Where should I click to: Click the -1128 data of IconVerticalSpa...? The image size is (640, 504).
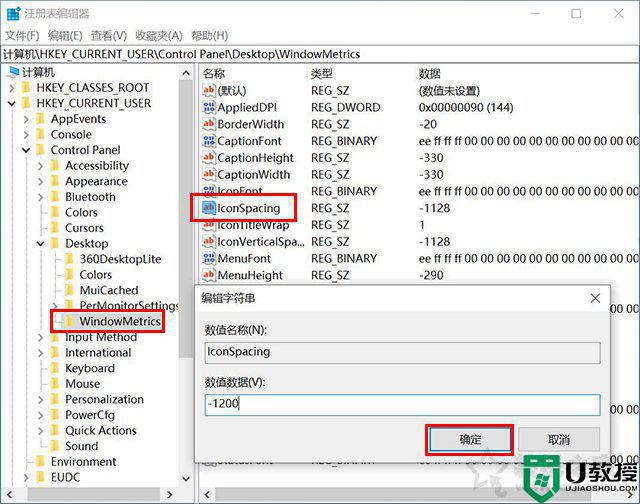coord(434,242)
